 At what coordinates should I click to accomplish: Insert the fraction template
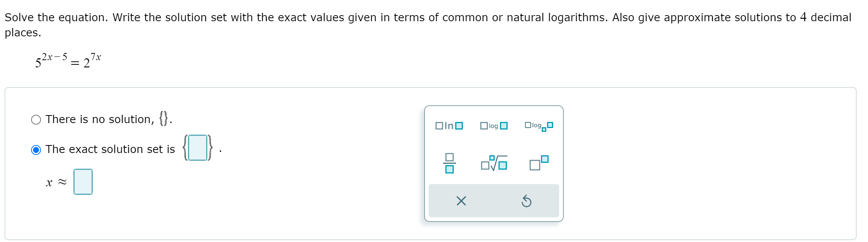pos(449,163)
